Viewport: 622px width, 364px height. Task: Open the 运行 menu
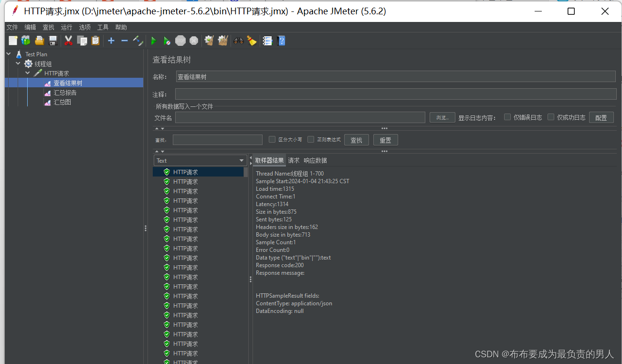pyautogui.click(x=66, y=27)
